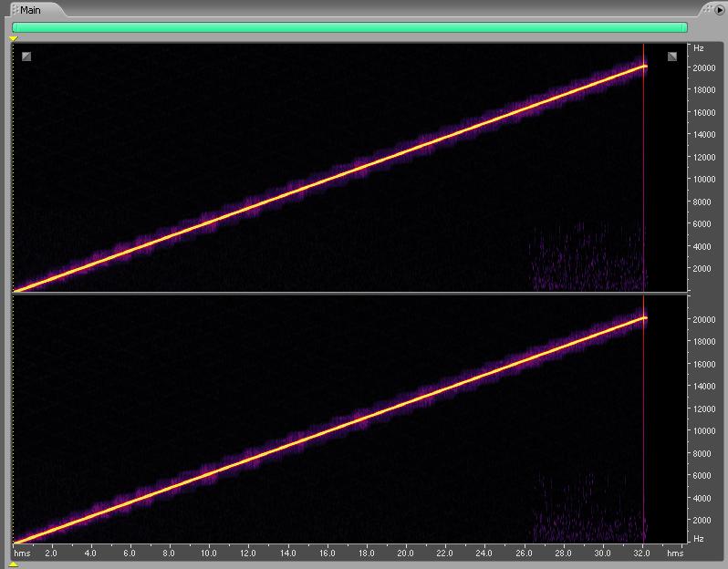The image size is (728, 569).
Task: Click the yellow sweep line in the upper spectrogram
Action: coord(329,179)
